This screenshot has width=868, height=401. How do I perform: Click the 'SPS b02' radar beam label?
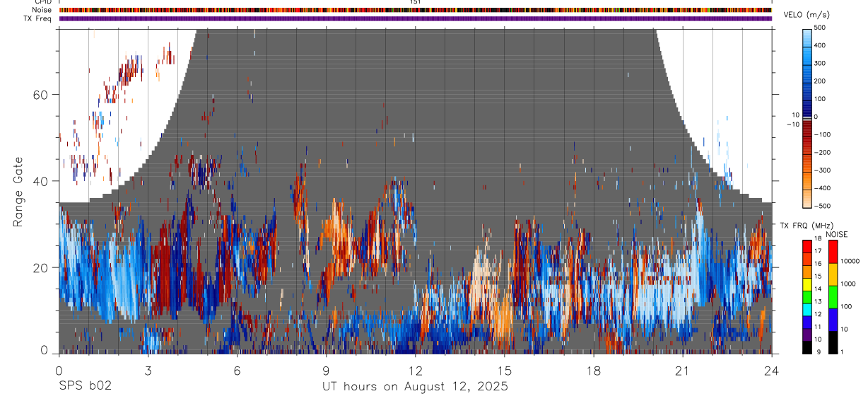[84, 386]
